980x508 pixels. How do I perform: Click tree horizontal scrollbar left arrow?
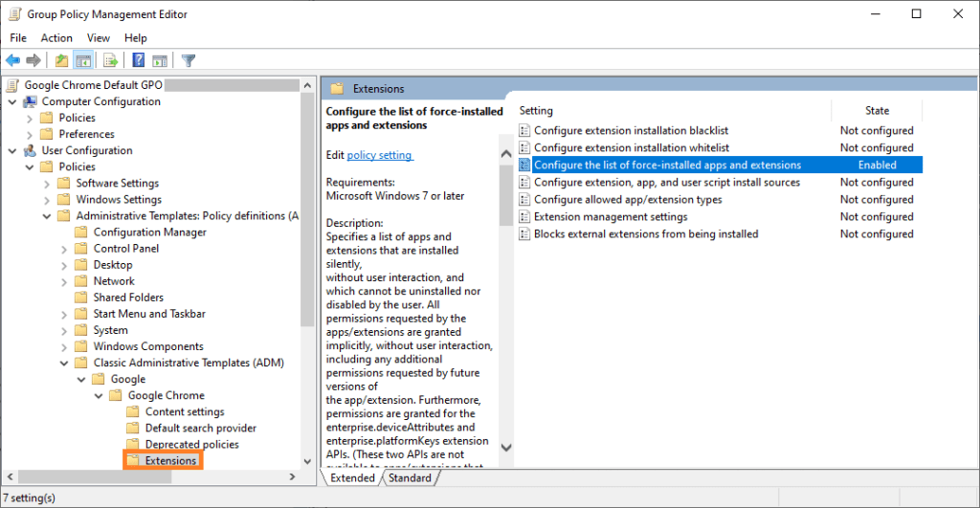tap(10, 476)
